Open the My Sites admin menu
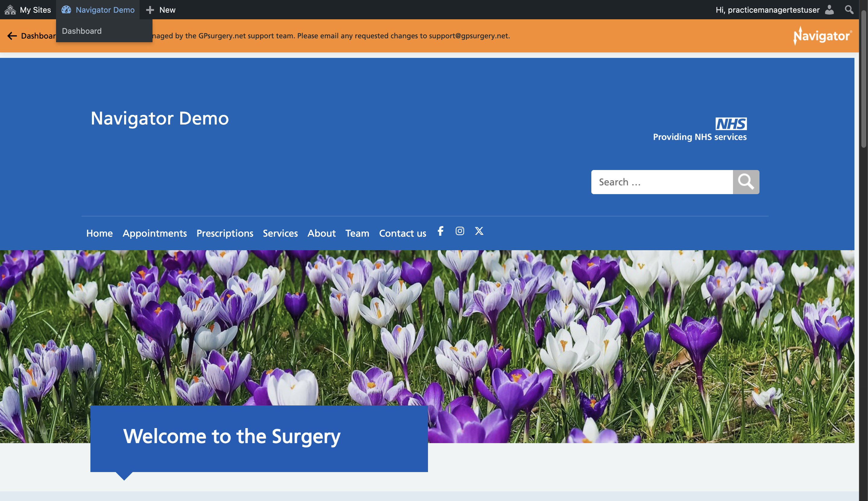868x501 pixels. tap(28, 10)
